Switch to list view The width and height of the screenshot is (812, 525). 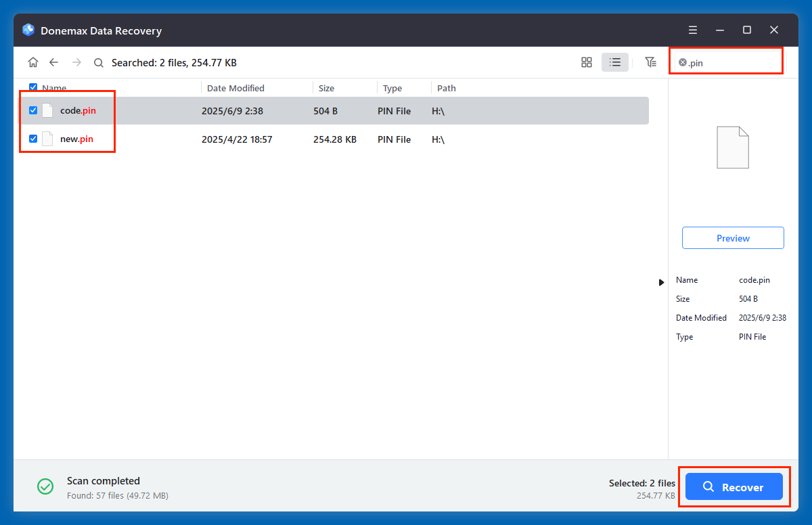(614, 62)
